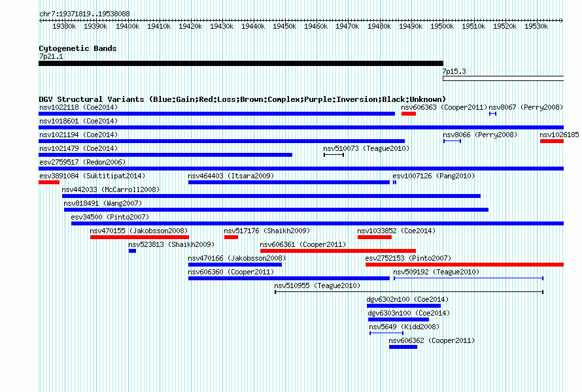Click the Cytogenetic Bands track title

[78, 48]
